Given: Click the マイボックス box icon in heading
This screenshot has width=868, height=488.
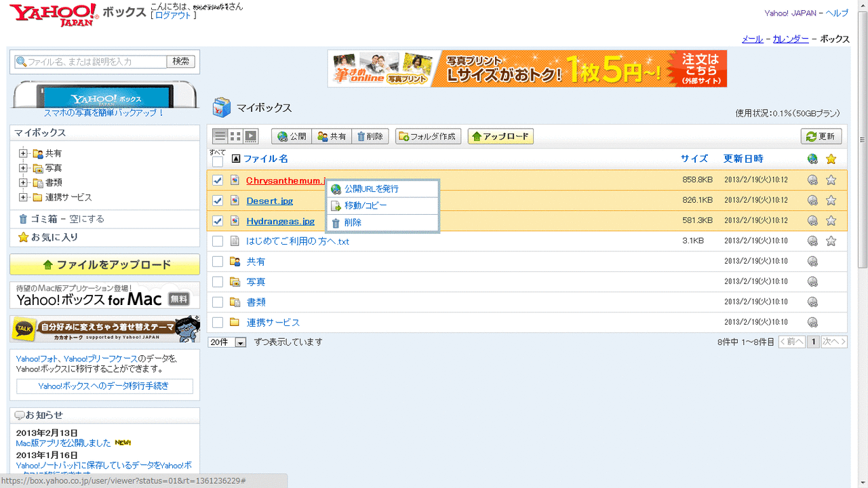Looking at the screenshot, I should (x=222, y=108).
